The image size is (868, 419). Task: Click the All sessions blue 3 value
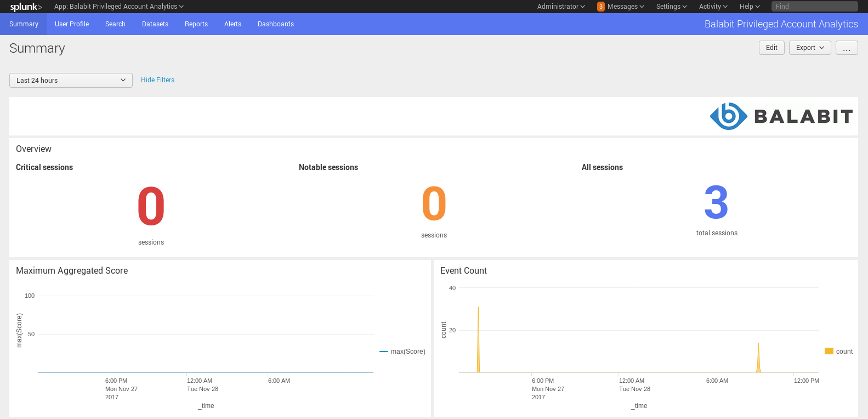point(716,202)
